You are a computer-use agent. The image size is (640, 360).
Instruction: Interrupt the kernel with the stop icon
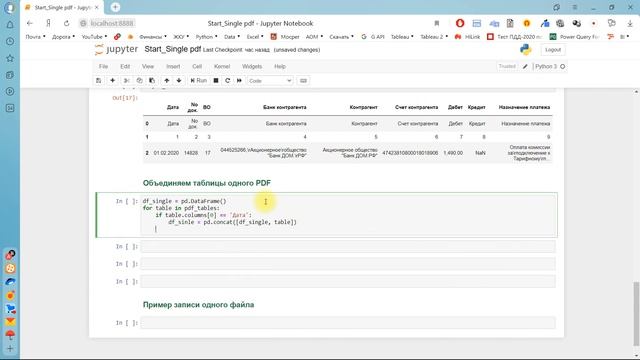pos(216,80)
